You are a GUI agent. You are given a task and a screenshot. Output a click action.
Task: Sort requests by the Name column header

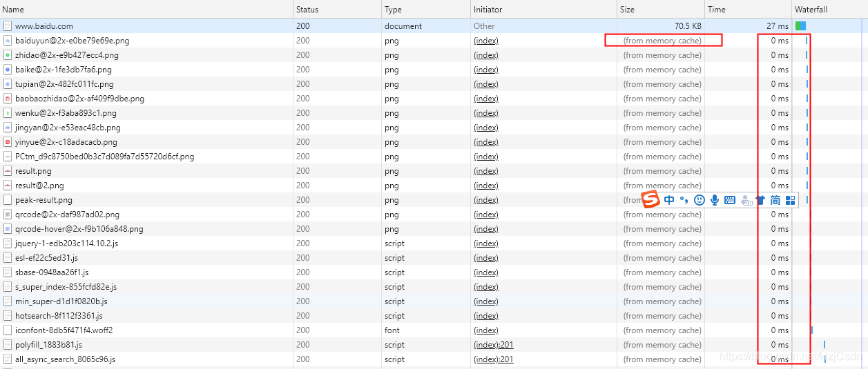146,10
